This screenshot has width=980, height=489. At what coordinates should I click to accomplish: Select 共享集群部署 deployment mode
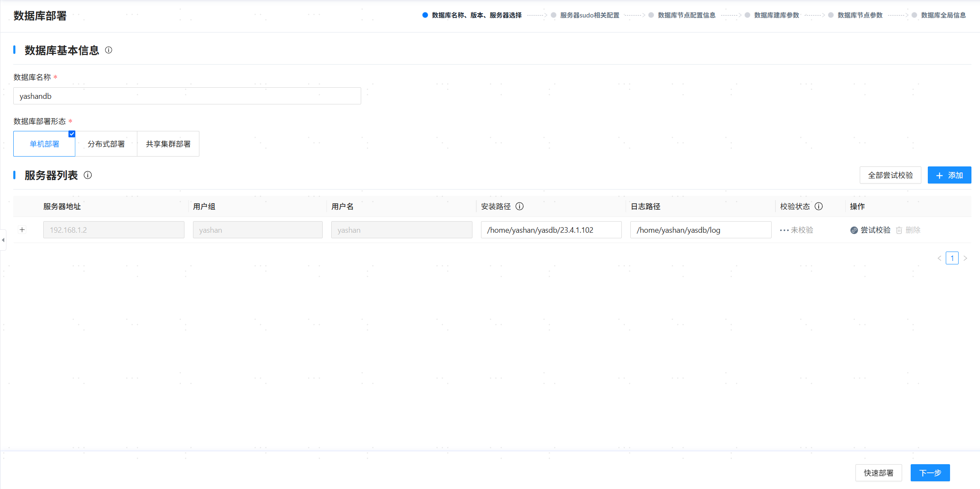point(168,144)
